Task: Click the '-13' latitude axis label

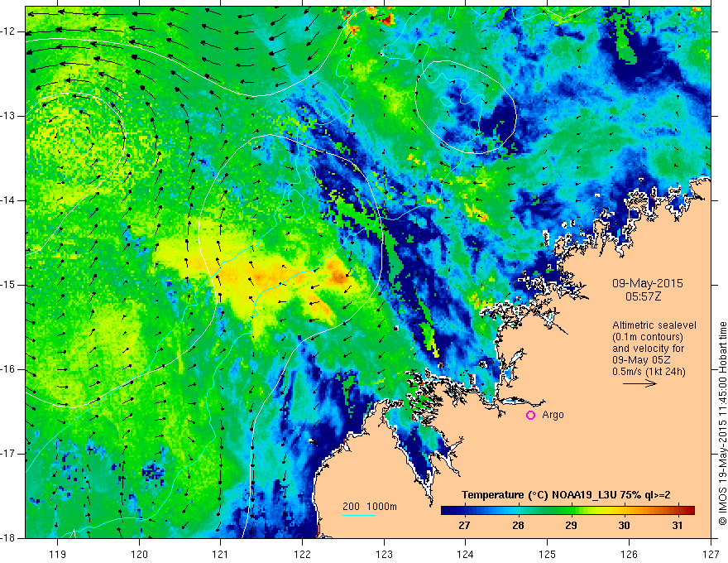Action: click(x=8, y=116)
